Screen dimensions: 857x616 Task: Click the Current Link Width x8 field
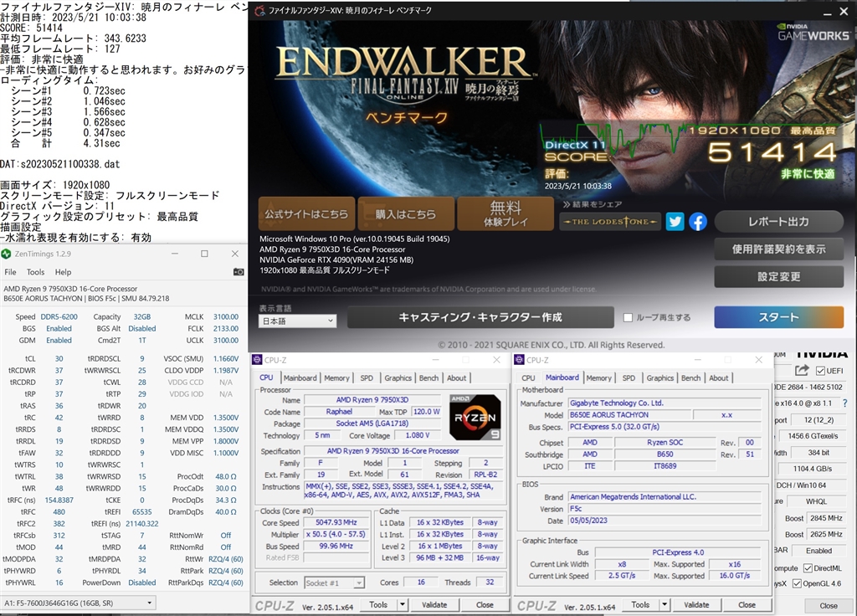(622, 564)
